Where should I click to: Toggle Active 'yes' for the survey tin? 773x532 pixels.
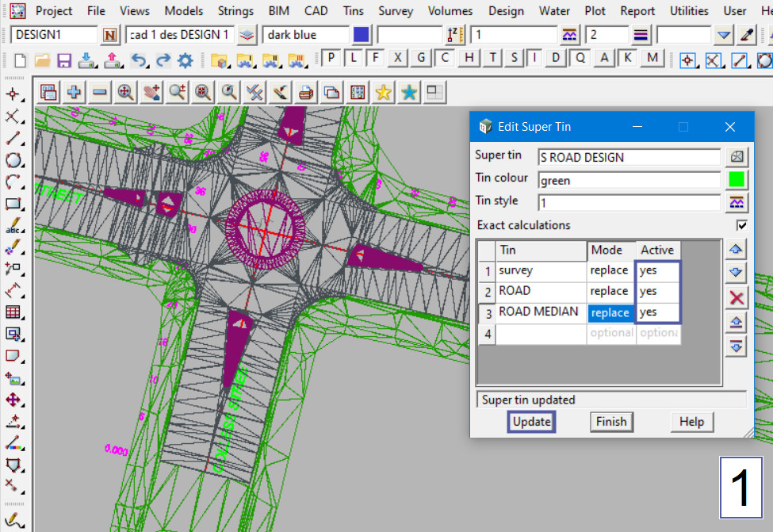[657, 270]
